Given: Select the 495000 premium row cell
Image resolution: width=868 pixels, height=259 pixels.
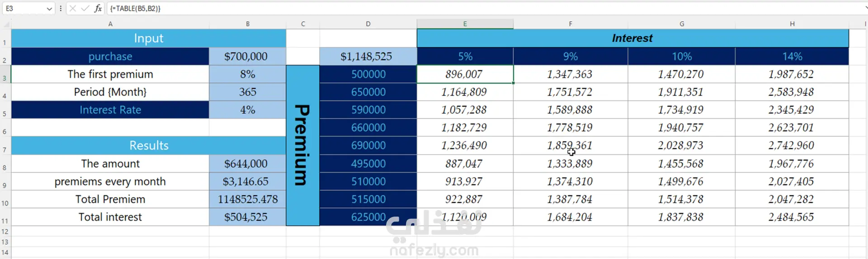Looking at the screenshot, I should tap(368, 164).
